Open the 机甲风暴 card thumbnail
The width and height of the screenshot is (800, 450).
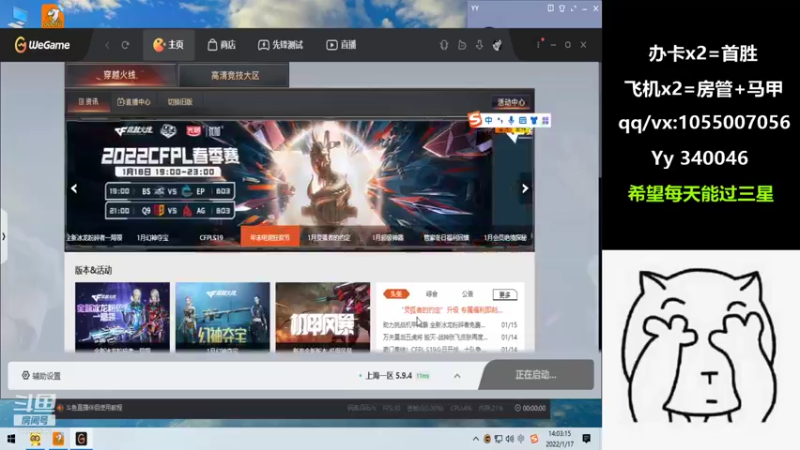pos(323,317)
